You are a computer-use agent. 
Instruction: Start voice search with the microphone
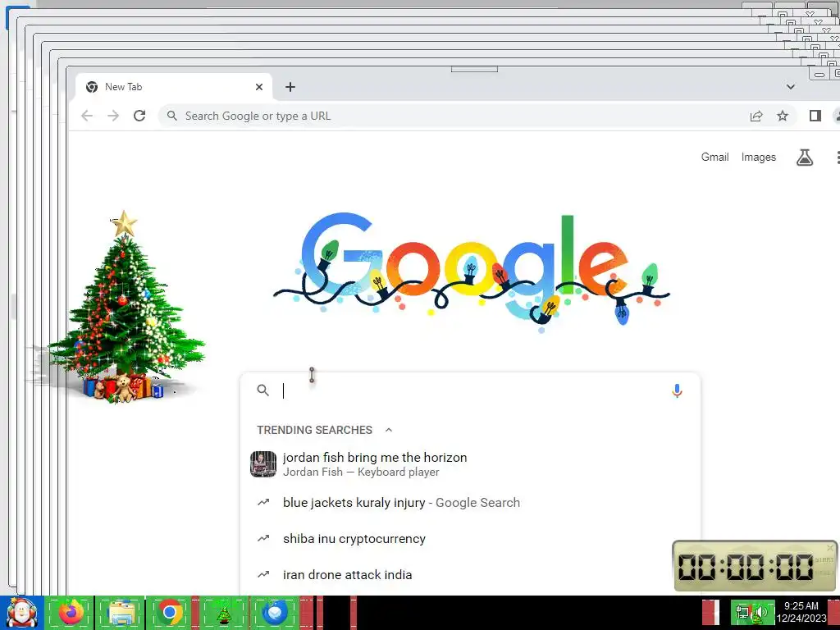tap(677, 391)
